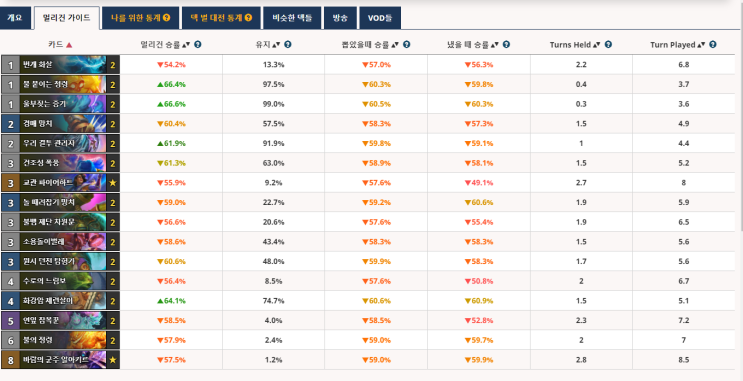Screen dimensions: 743x381
Task: Switch to the VOD들 tab
Action: pyautogui.click(x=380, y=18)
